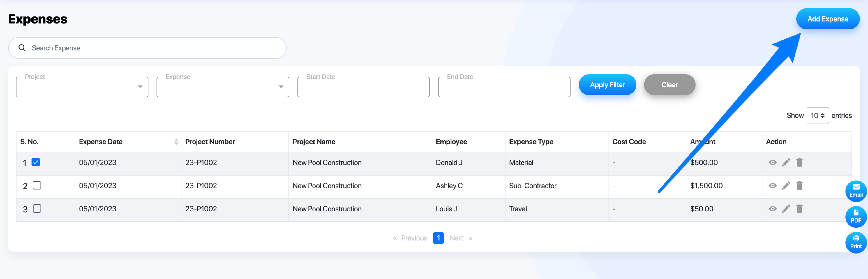Edit the Sub-Contractor expense with pencil icon
868x279 pixels.
click(x=786, y=186)
